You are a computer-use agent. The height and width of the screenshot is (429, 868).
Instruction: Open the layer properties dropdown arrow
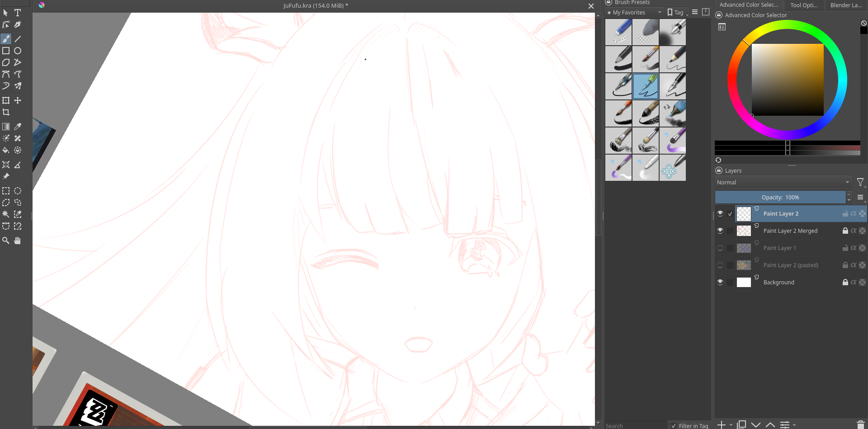[794, 424]
